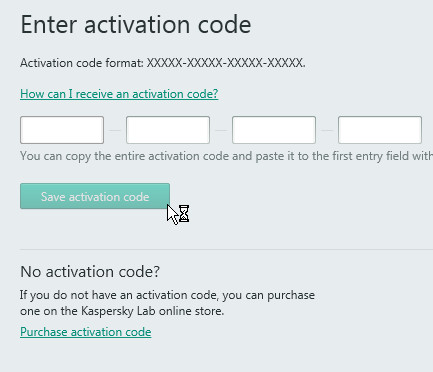Click the first activation code entry field
433x372 pixels.
[62, 130]
